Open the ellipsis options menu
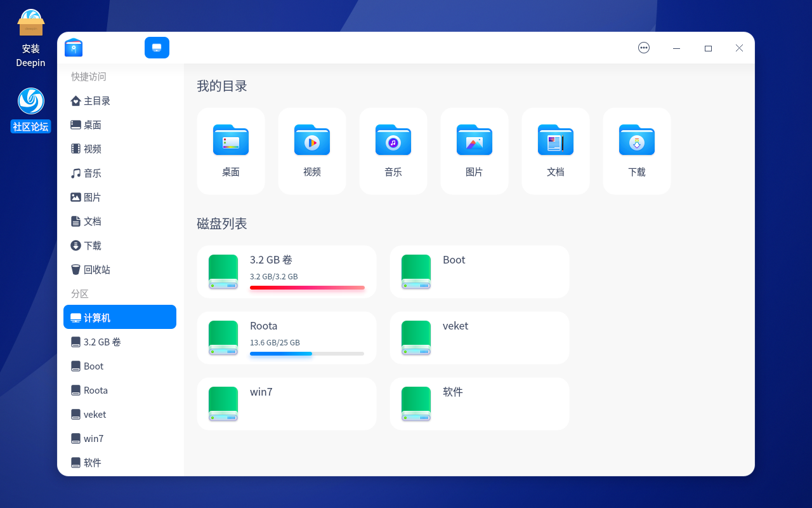812x508 pixels. coord(644,48)
